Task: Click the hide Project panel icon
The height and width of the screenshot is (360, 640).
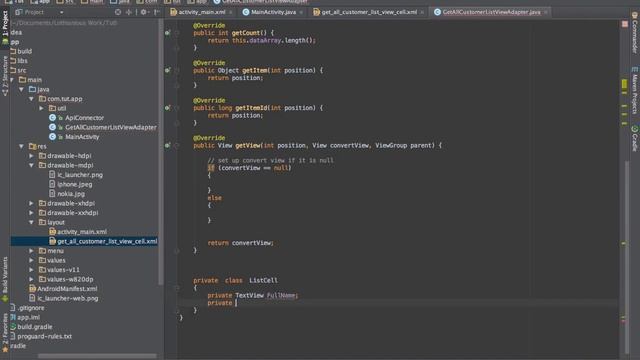Action: 157,12
